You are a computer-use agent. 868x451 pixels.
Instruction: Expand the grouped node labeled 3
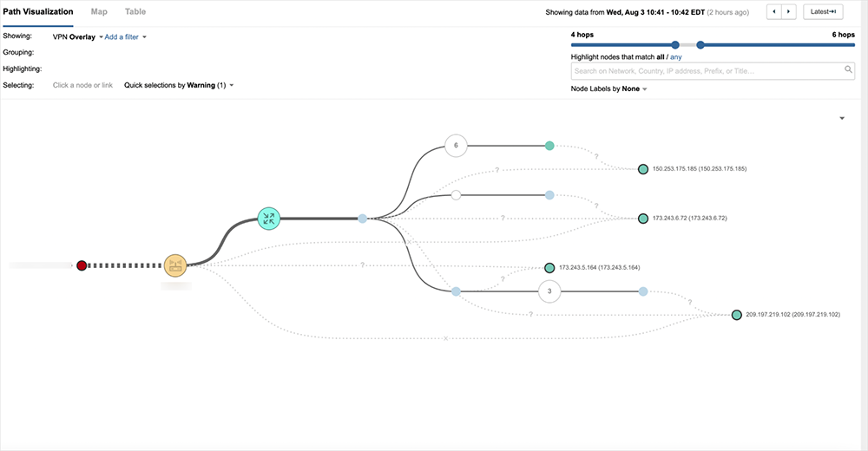(549, 291)
